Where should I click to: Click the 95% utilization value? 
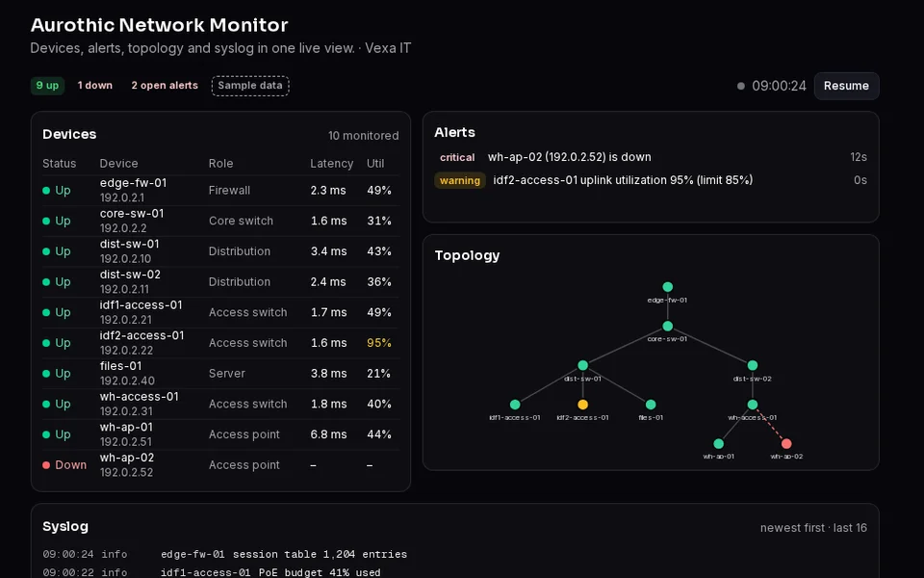tap(379, 343)
